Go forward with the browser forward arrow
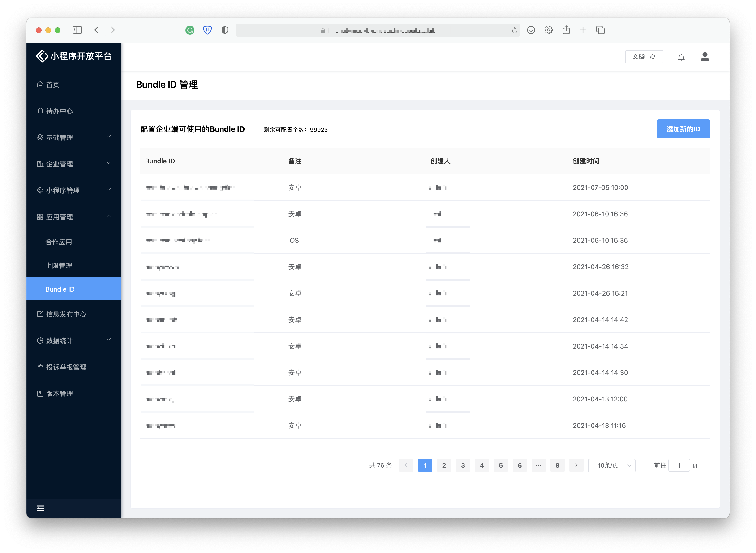The height and width of the screenshot is (553, 756). [113, 30]
